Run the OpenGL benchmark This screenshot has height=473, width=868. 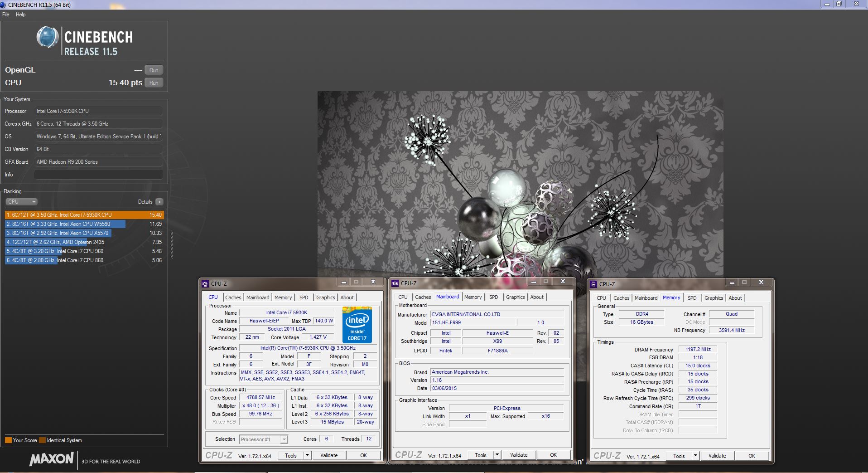pyautogui.click(x=154, y=70)
